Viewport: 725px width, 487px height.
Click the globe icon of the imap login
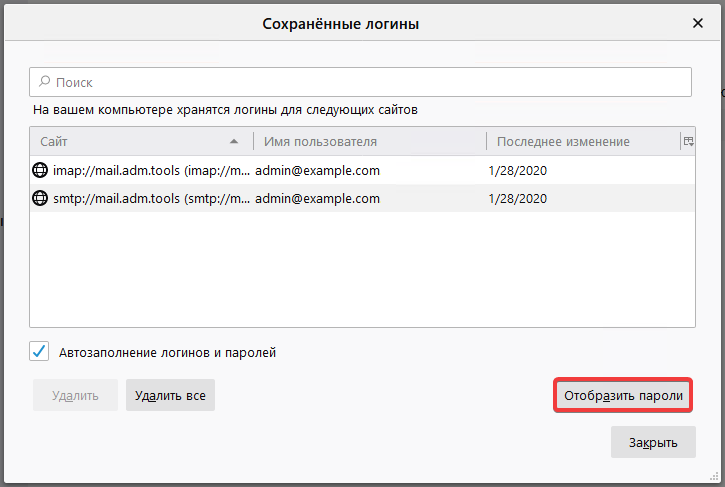click(x=41, y=170)
